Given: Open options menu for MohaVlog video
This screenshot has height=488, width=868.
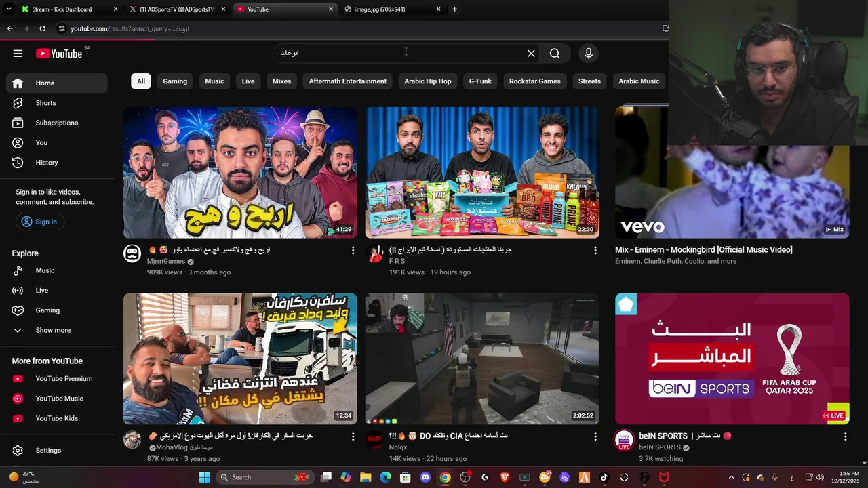Looking at the screenshot, I should point(353,437).
